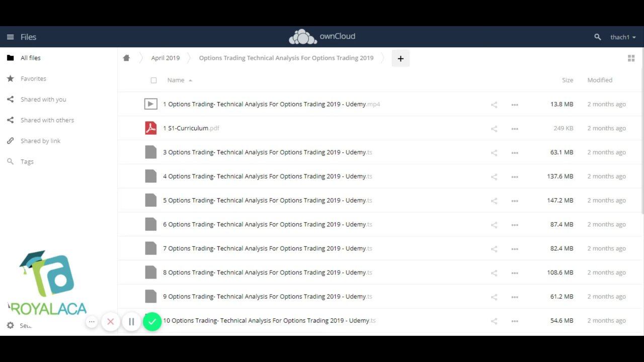Navigate to April 2019 breadcrumb

pos(166,58)
